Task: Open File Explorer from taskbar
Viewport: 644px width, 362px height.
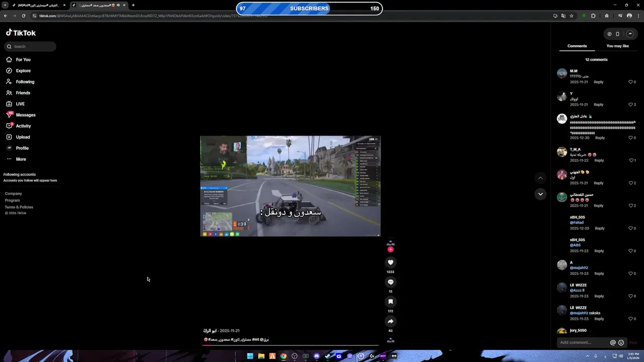Action: (261, 356)
